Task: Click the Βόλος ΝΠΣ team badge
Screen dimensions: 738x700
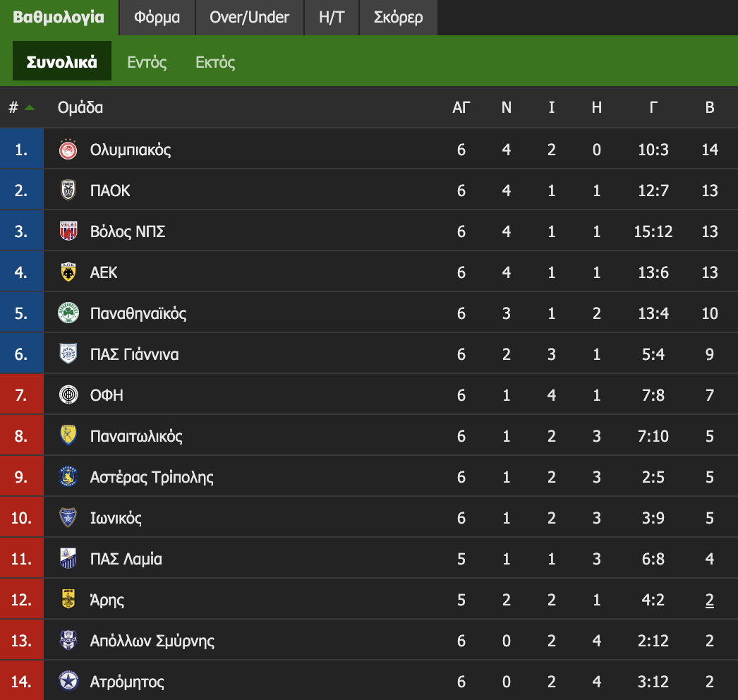Action: (x=68, y=231)
